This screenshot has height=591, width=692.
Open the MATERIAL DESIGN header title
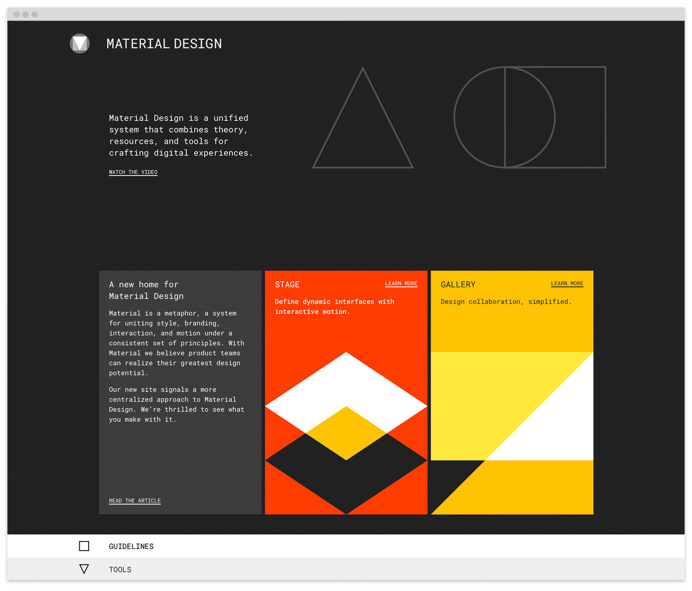click(164, 44)
